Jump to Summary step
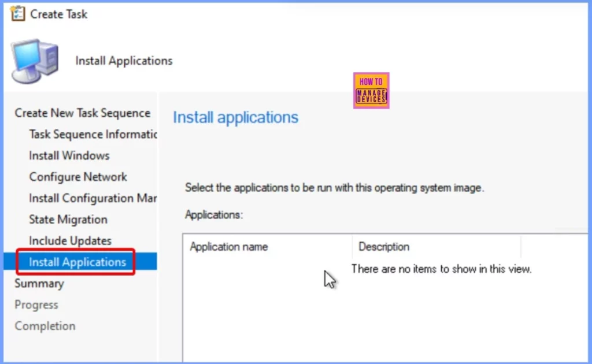Screen dimensions: 592x364 (39, 284)
